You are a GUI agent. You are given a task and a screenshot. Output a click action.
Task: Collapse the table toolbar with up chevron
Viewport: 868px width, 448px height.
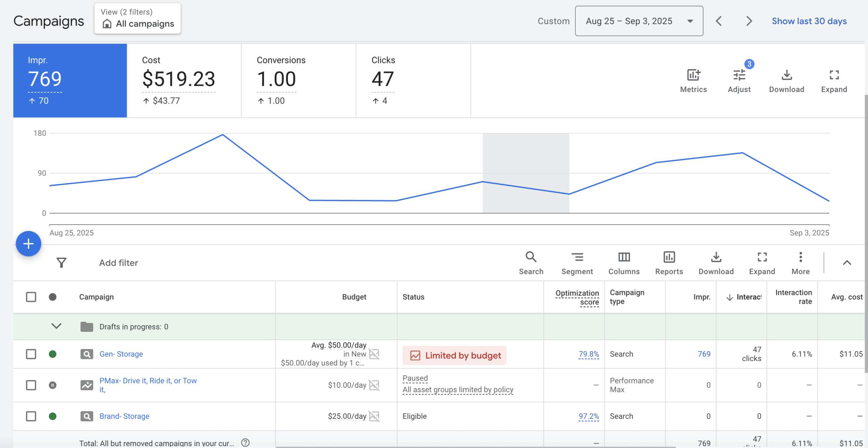pyautogui.click(x=847, y=263)
